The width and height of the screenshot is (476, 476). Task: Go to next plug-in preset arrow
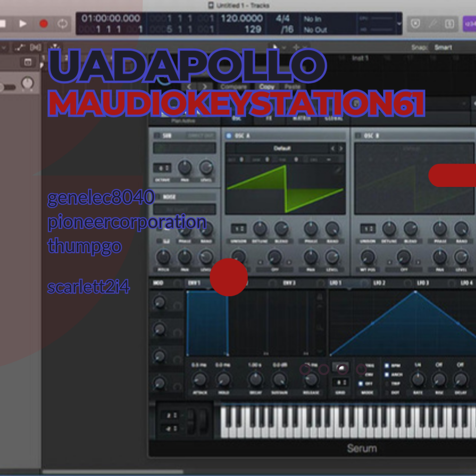(x=205, y=87)
